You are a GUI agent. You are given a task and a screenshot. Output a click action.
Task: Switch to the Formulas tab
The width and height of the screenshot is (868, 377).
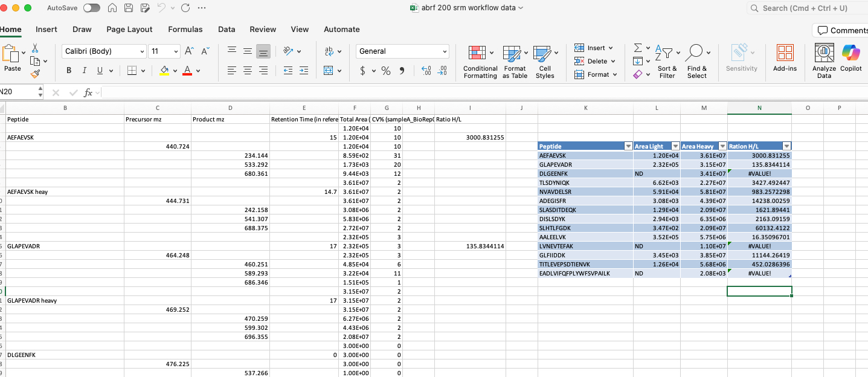pyautogui.click(x=185, y=29)
